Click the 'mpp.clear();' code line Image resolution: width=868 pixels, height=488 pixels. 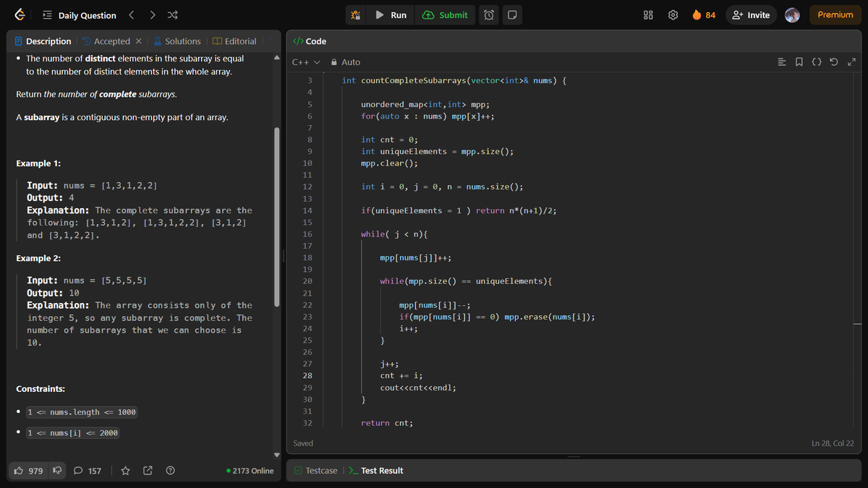(x=389, y=163)
